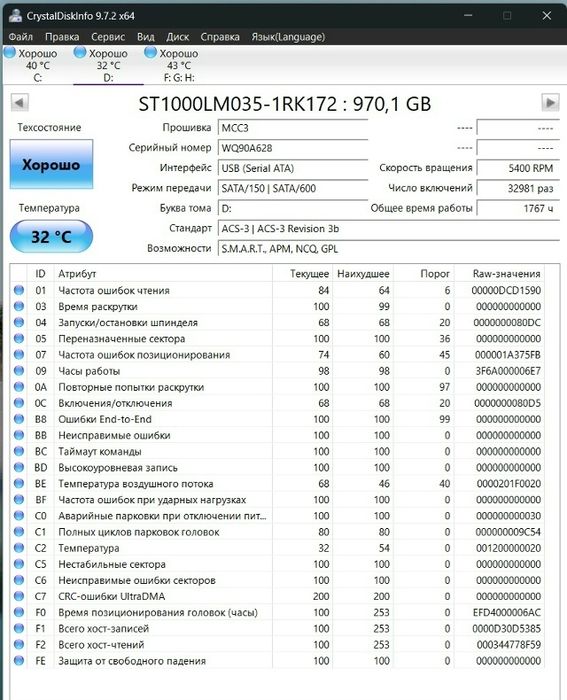Go to next disk with right arrow
The height and width of the screenshot is (700, 567).
[550, 103]
